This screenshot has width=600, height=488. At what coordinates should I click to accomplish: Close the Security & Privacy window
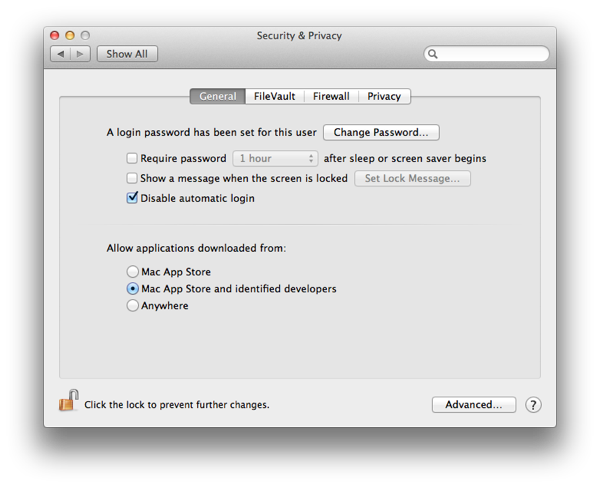[x=55, y=36]
